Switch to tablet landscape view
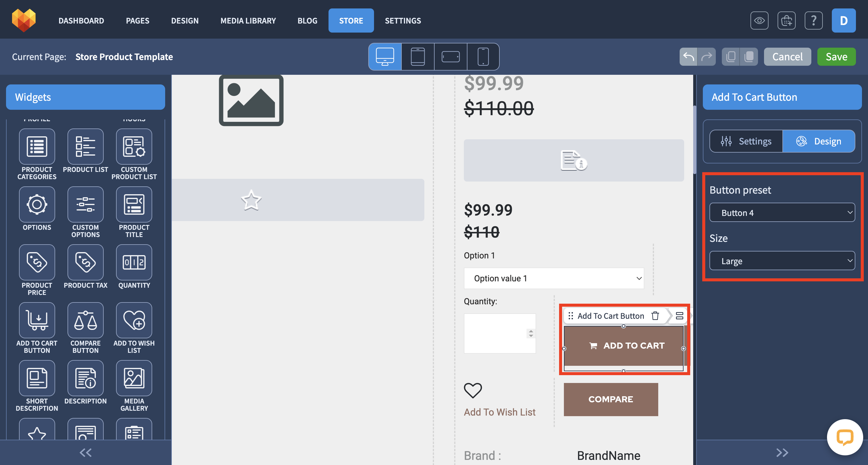The height and width of the screenshot is (465, 868). coord(451,57)
